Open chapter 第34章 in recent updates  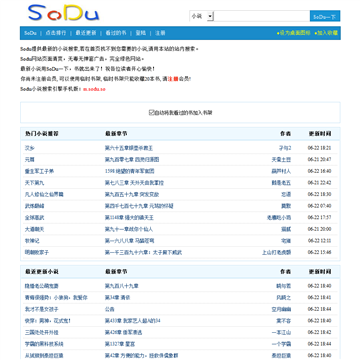(117, 298)
